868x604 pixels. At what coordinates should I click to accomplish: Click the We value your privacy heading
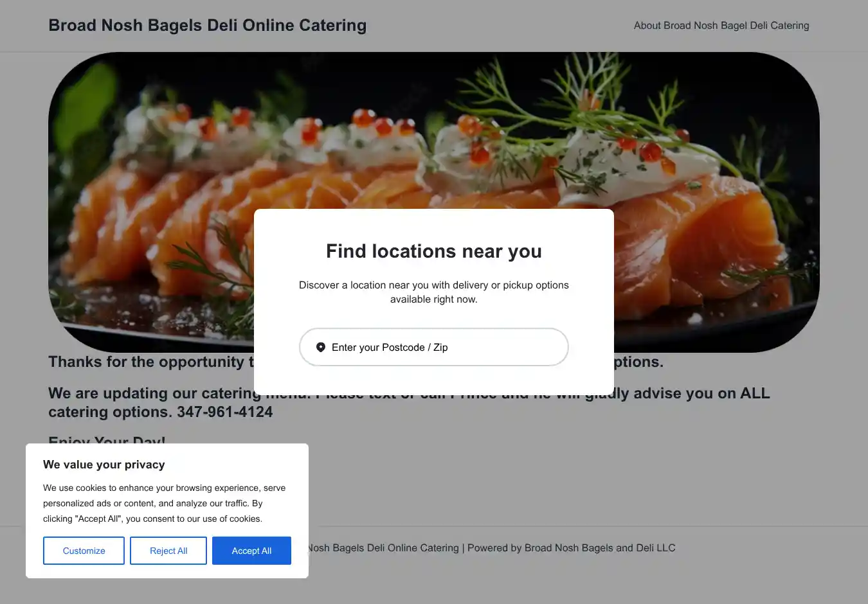(104, 465)
